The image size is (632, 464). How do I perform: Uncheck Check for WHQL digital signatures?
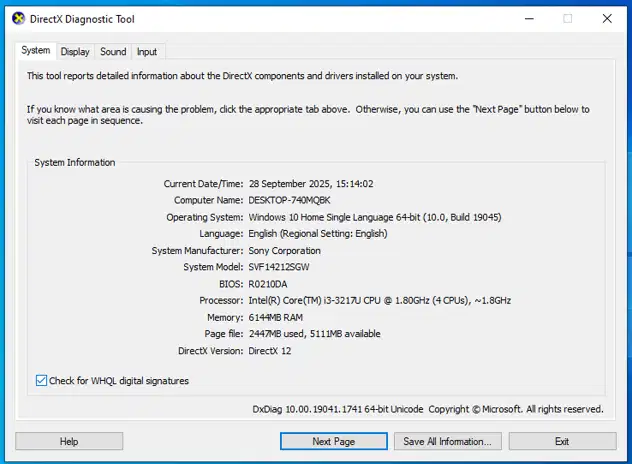click(42, 381)
